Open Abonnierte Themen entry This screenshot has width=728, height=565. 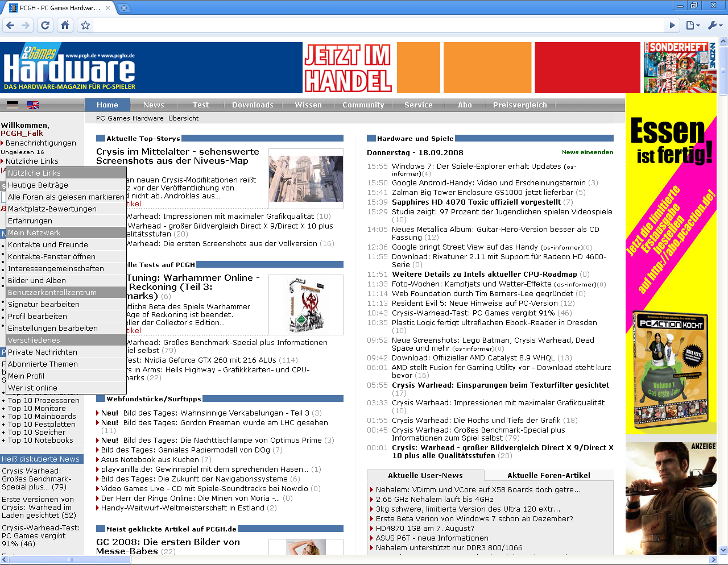point(66,364)
